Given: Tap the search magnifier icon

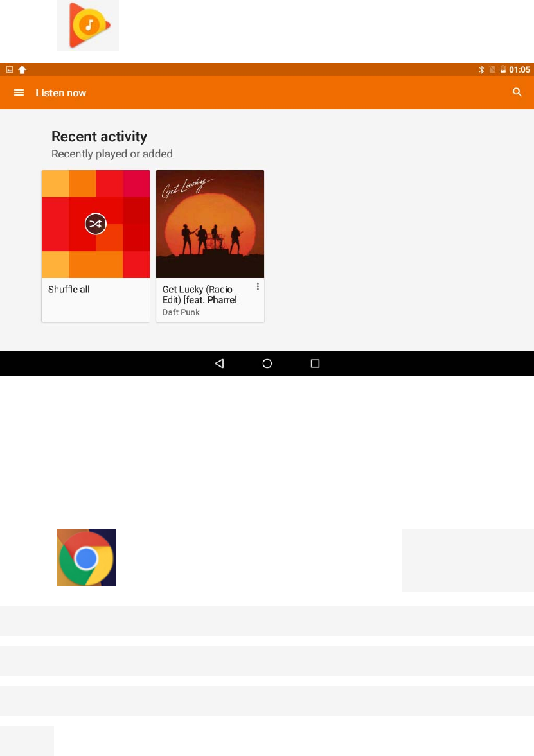Looking at the screenshot, I should tap(517, 92).
